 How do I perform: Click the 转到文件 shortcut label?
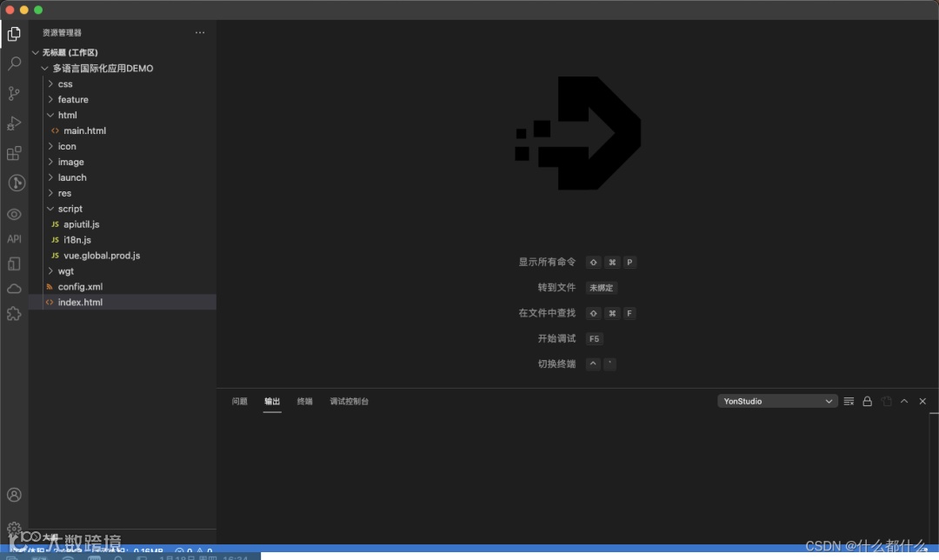[x=556, y=288]
